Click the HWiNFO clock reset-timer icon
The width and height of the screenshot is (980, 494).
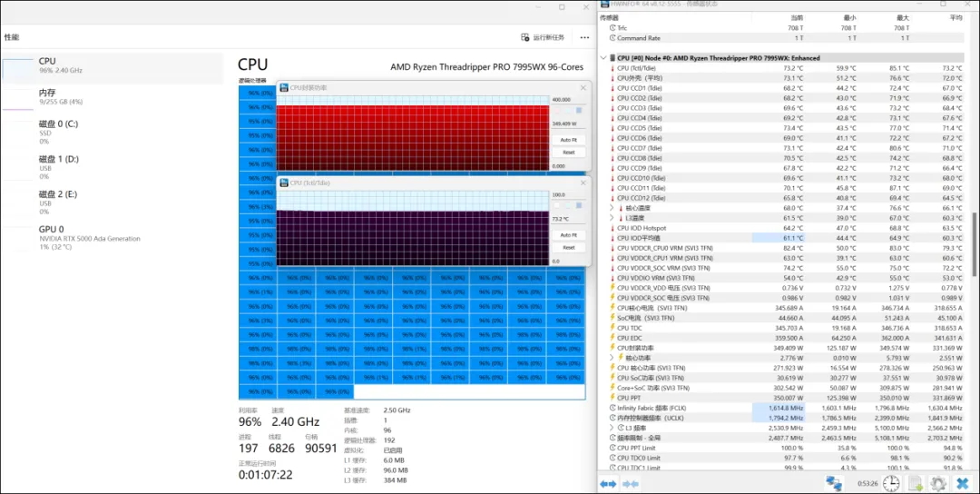pyautogui.click(x=891, y=483)
